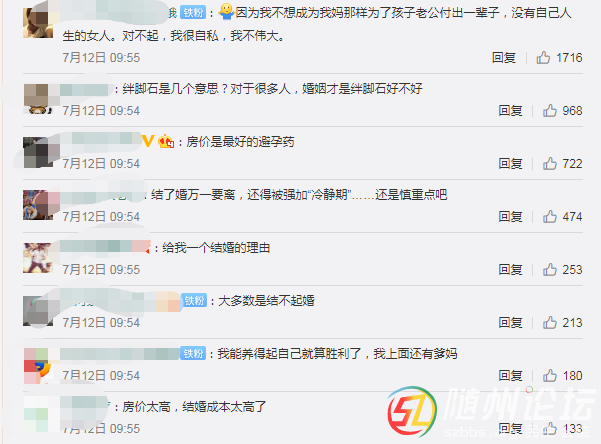Tap thumbs-up beside 474 likes
Image resolution: width=601 pixels, height=444 pixels.
pyautogui.click(x=550, y=216)
